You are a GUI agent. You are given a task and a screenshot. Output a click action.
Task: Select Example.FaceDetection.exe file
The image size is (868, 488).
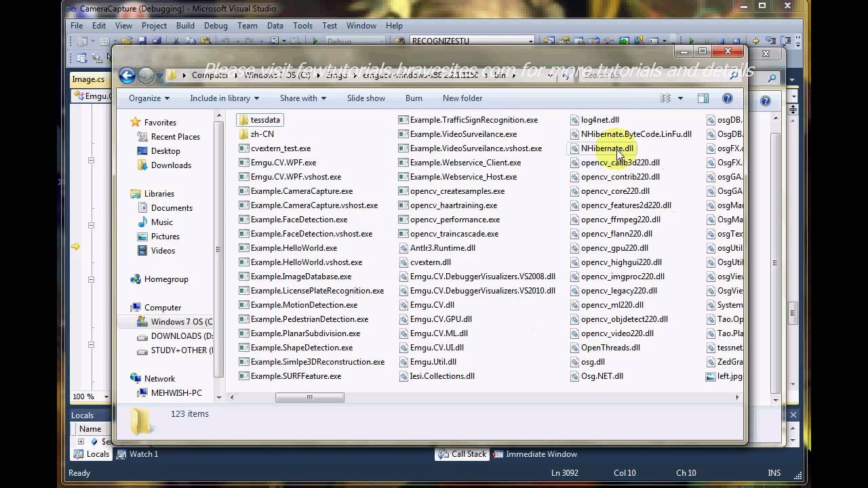pos(293,220)
